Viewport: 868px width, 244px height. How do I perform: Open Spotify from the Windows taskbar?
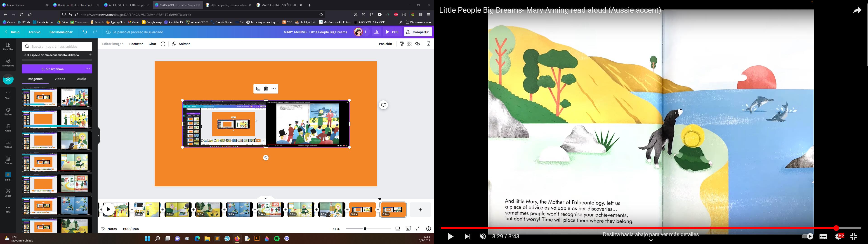(277, 239)
